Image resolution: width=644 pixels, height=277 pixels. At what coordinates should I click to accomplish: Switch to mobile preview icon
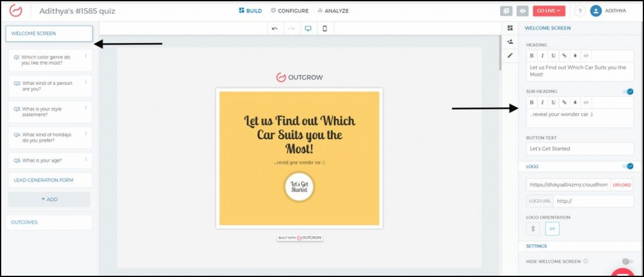click(x=325, y=29)
